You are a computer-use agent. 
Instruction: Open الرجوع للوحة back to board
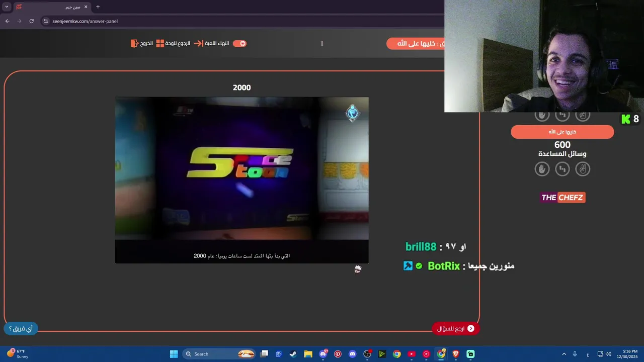coord(174,44)
